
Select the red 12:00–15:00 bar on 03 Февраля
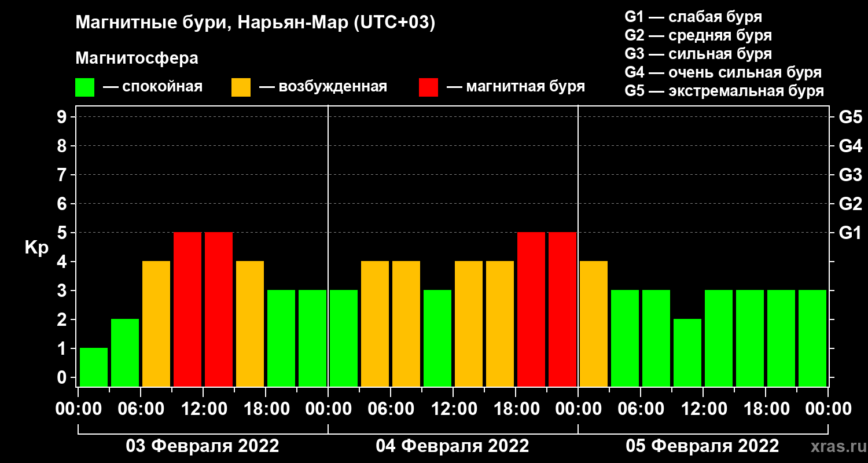click(219, 309)
